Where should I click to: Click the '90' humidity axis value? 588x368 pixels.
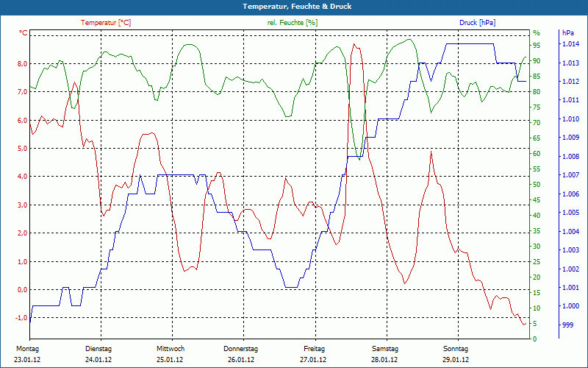(537, 61)
